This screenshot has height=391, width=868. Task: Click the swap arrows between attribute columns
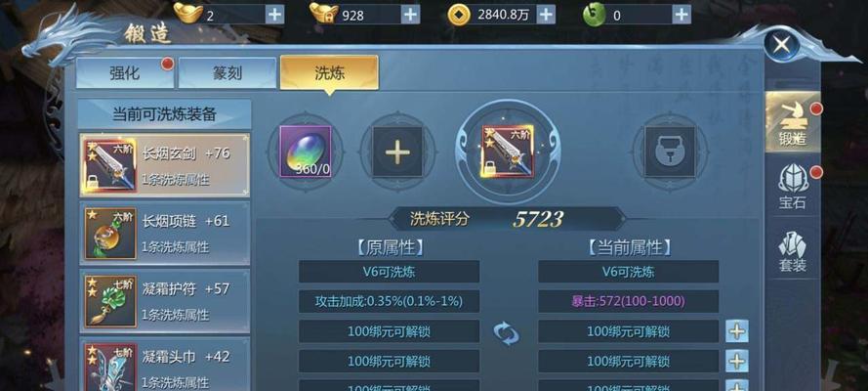pyautogui.click(x=507, y=334)
